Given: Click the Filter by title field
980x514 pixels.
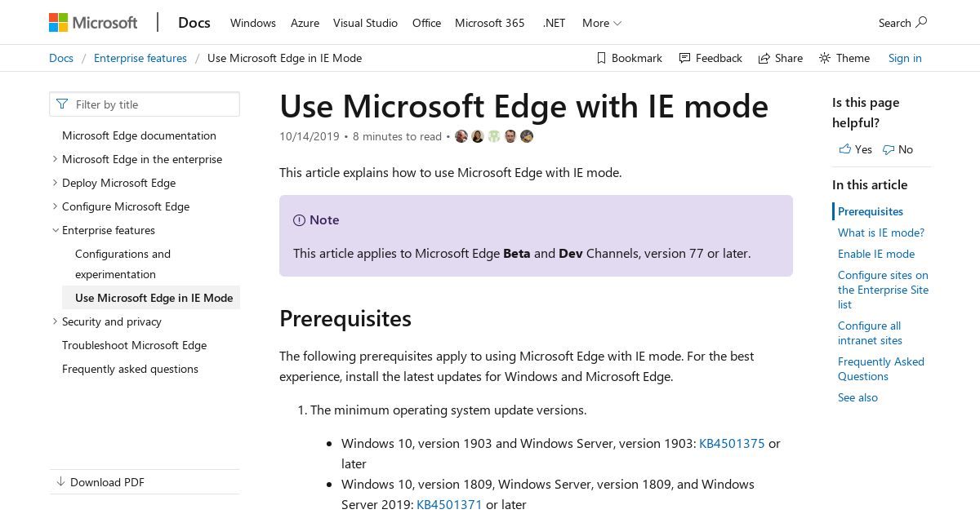Looking at the screenshot, I should pos(145,104).
